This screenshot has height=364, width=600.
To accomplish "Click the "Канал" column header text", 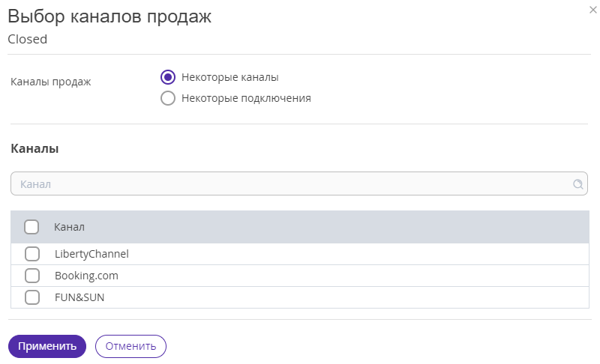I will tap(69, 227).
